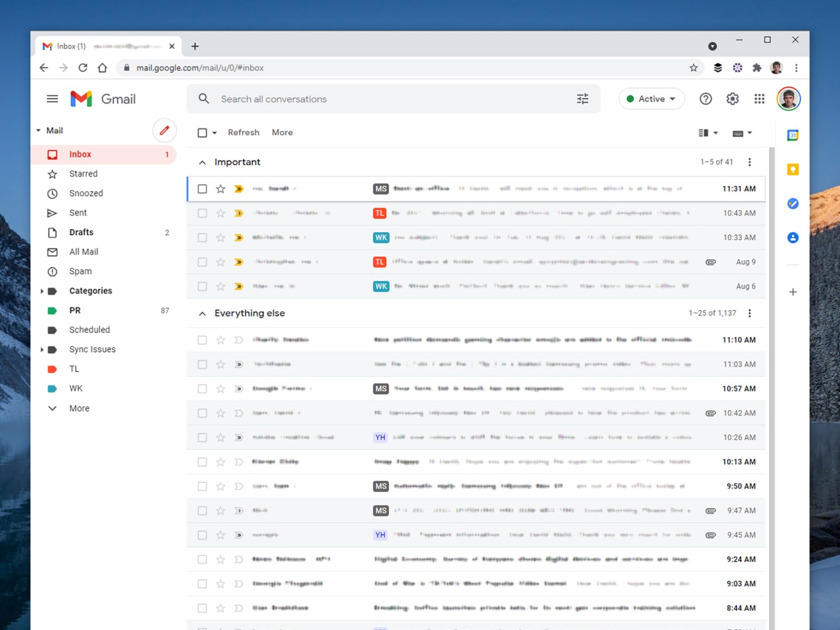
Task: Star the topmost Important email
Action: pyautogui.click(x=220, y=188)
